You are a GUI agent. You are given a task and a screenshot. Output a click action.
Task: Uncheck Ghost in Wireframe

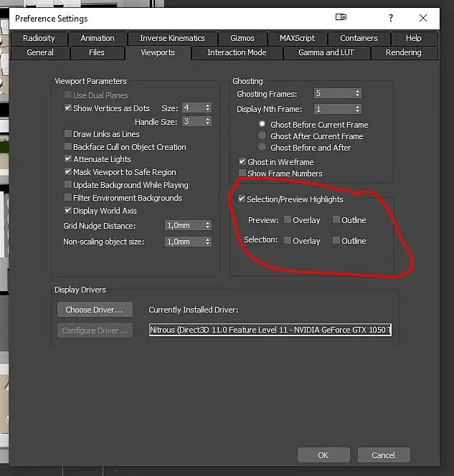coord(242,161)
